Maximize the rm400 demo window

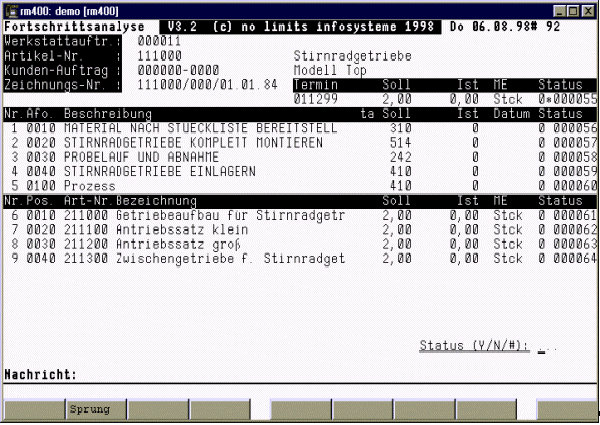click(572, 9)
